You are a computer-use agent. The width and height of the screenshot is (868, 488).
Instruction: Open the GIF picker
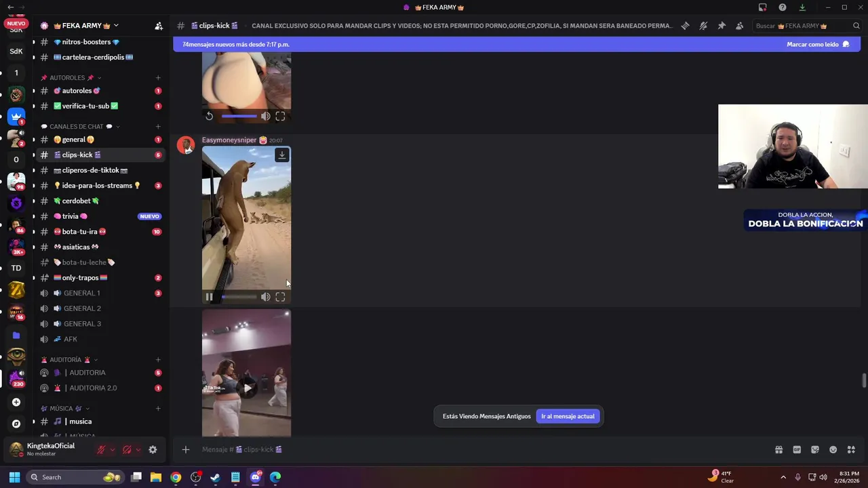[x=797, y=449]
